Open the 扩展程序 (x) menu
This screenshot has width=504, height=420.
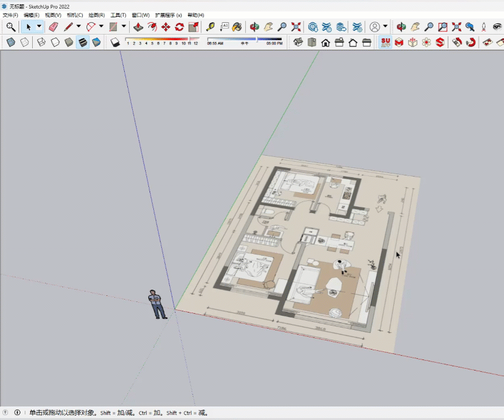click(x=169, y=15)
